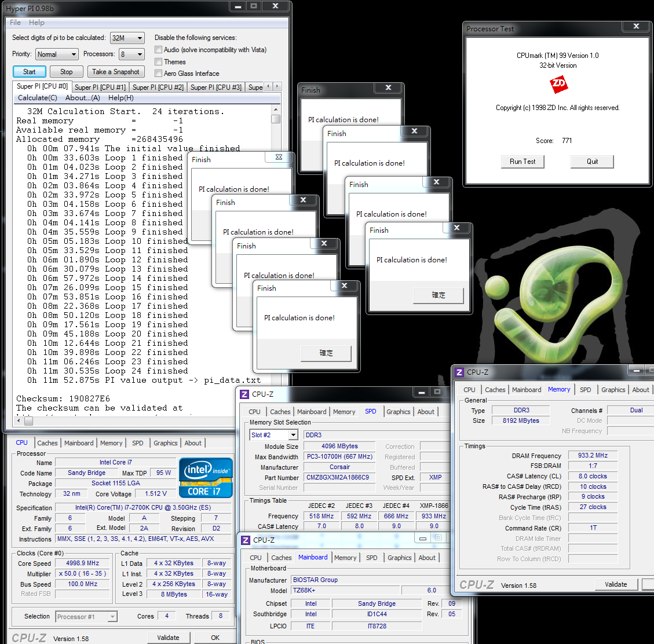Open the digits of pi dropdown showing 32M
654x644 pixels.
pyautogui.click(x=127, y=38)
